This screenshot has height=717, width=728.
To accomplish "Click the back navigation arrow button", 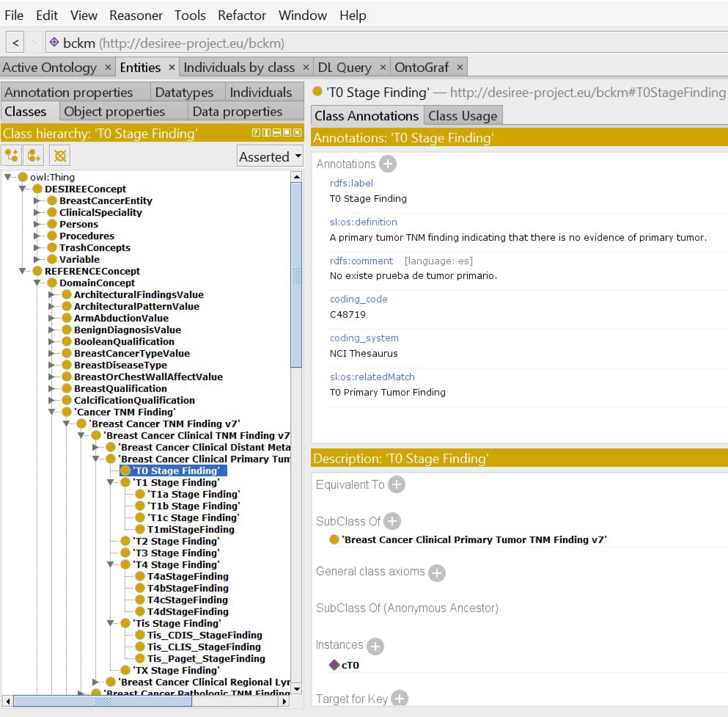I will click(x=15, y=43).
